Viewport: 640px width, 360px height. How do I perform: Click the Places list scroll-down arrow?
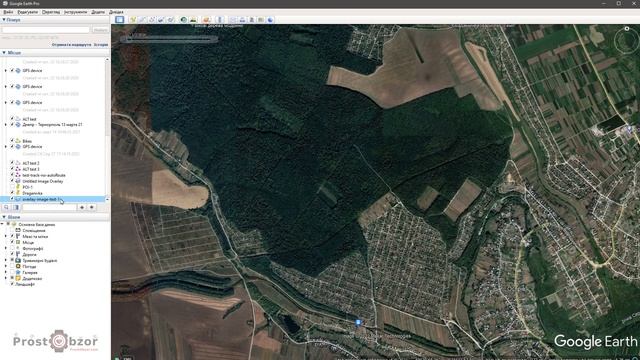pos(107,199)
